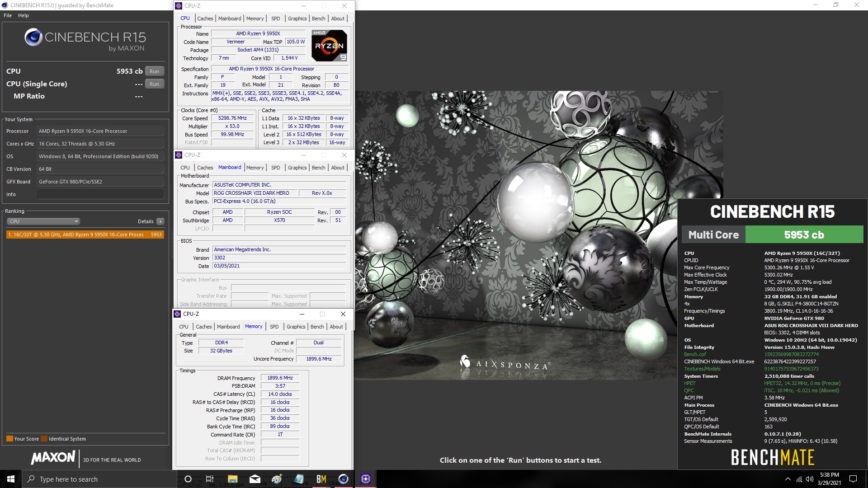Open Cortana from the taskbar
The height and width of the screenshot is (488, 868).
coord(188,479)
